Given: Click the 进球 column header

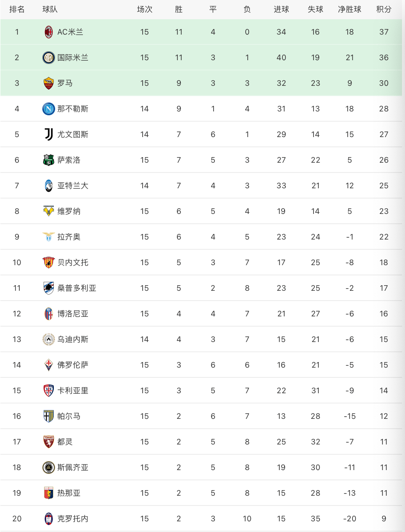Looking at the screenshot, I should (x=281, y=9).
